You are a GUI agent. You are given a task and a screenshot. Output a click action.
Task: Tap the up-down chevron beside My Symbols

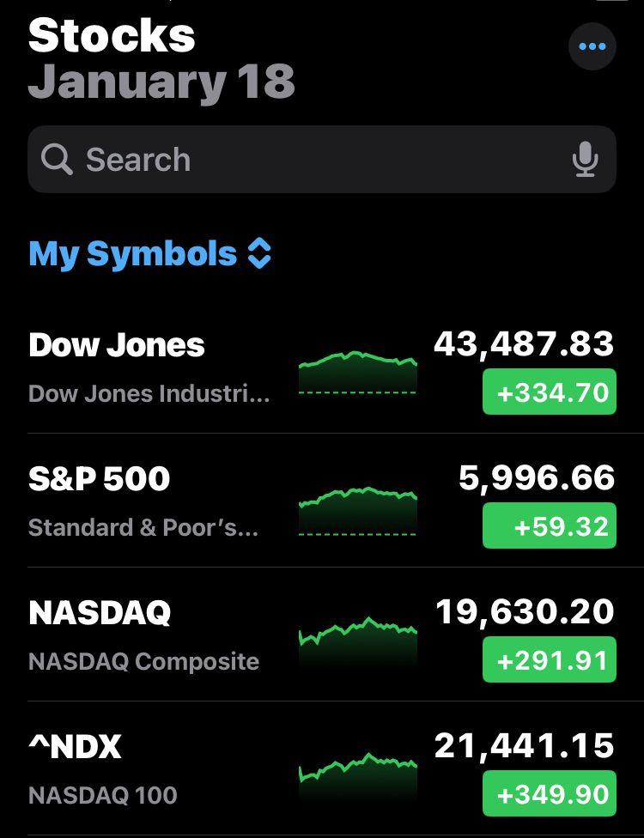(x=259, y=254)
